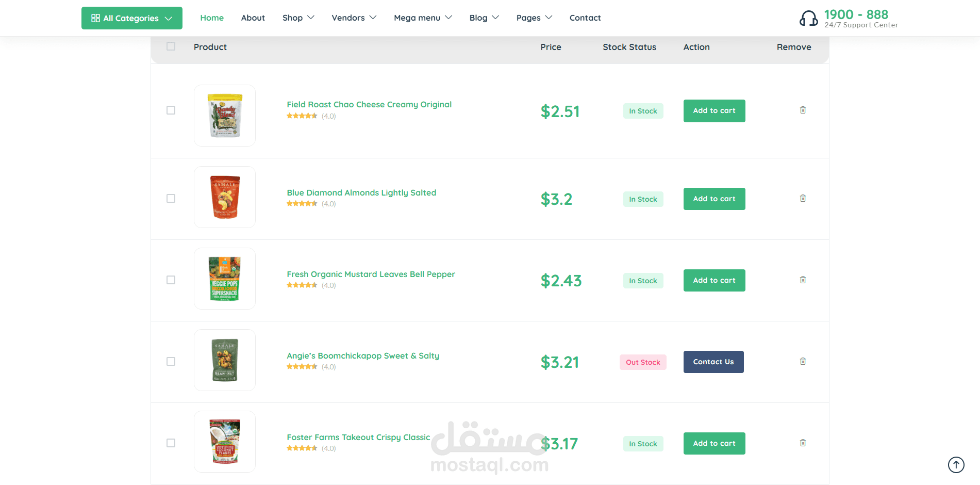Check the Field Roast Chao Cheese checkbox
Screen dimensions: 980x485
tap(171, 110)
